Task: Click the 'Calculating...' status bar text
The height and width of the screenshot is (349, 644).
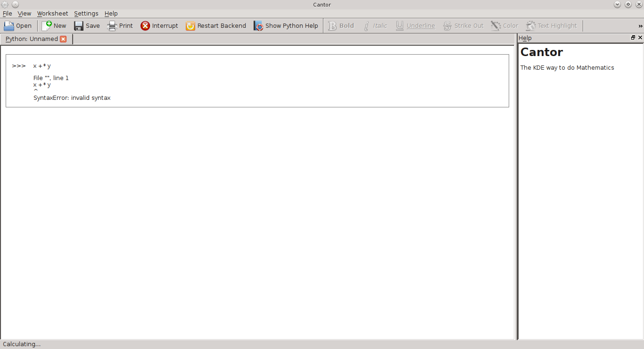Action: click(22, 344)
